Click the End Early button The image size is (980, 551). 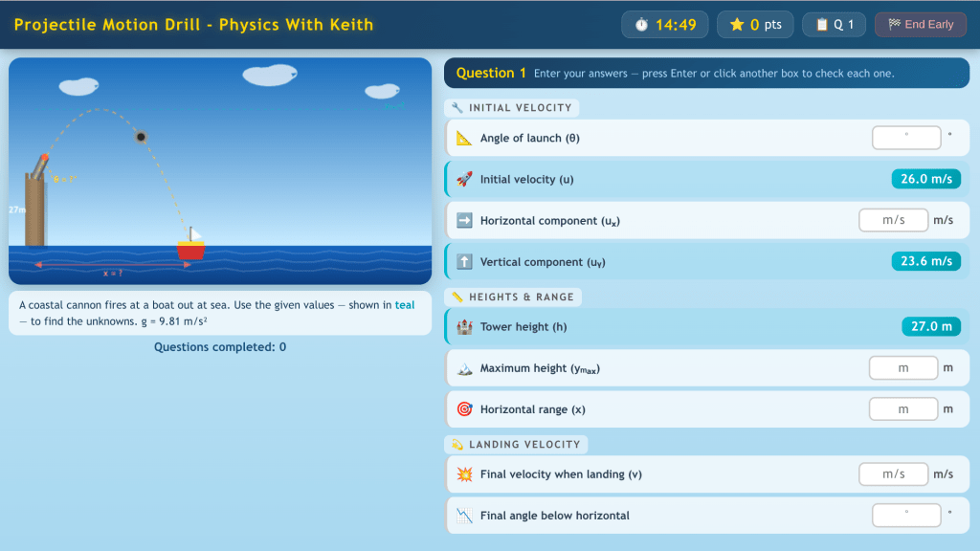921,25
